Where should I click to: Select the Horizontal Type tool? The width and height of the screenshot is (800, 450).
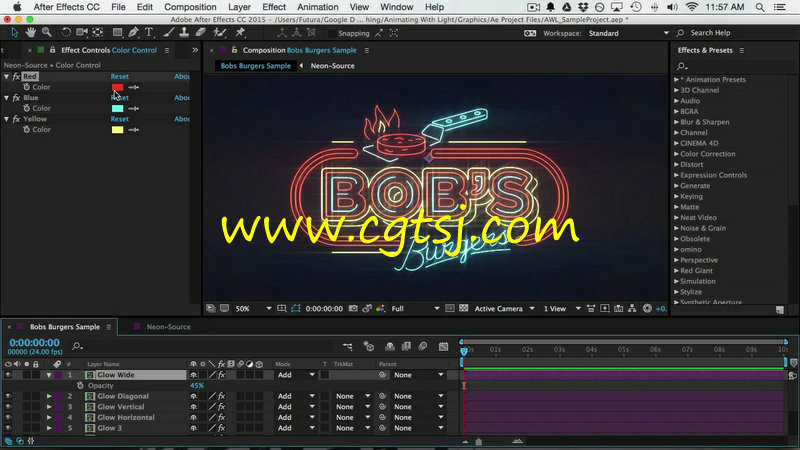click(149, 33)
